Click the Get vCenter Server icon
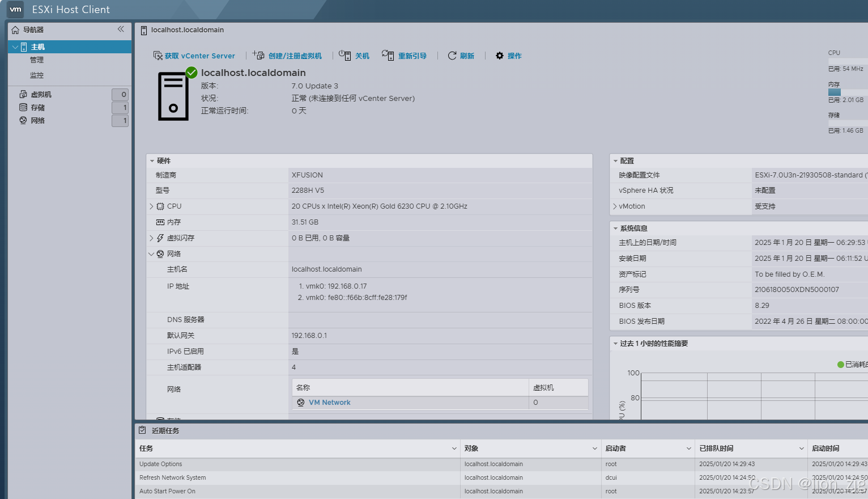Image resolution: width=868 pixels, height=499 pixels. [158, 56]
